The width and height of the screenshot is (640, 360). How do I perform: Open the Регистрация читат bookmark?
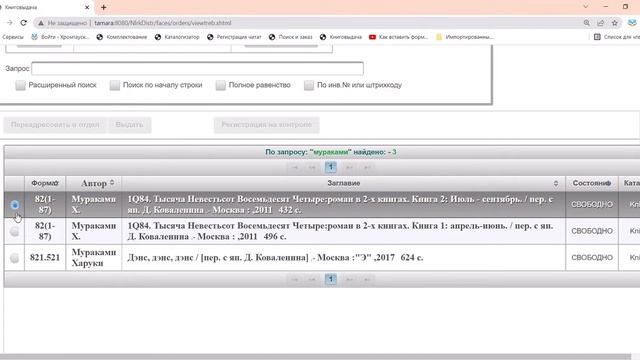(x=234, y=37)
